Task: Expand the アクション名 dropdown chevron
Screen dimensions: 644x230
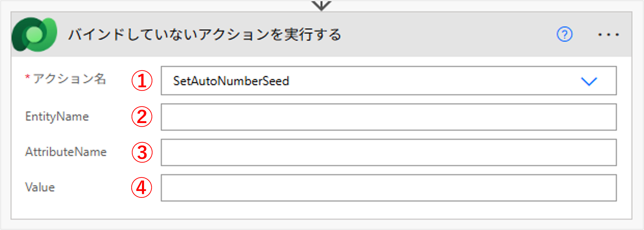Action: 589,81
